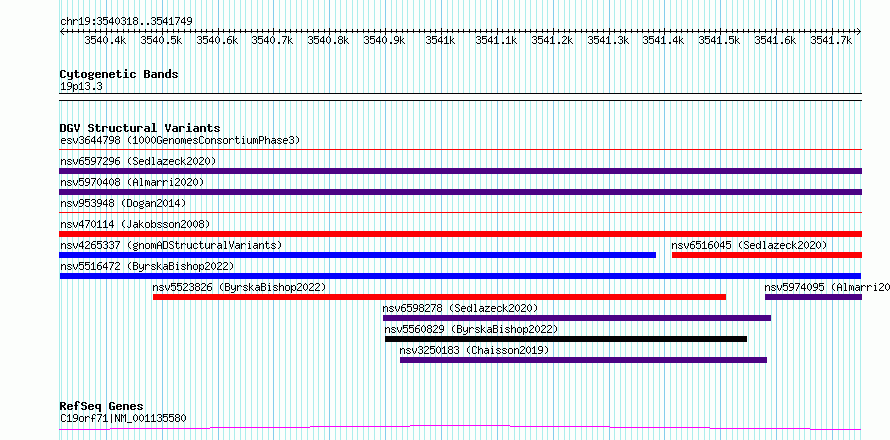Click the Cytogenetic Bands track title
The width and height of the screenshot is (890, 440).
tap(119, 74)
